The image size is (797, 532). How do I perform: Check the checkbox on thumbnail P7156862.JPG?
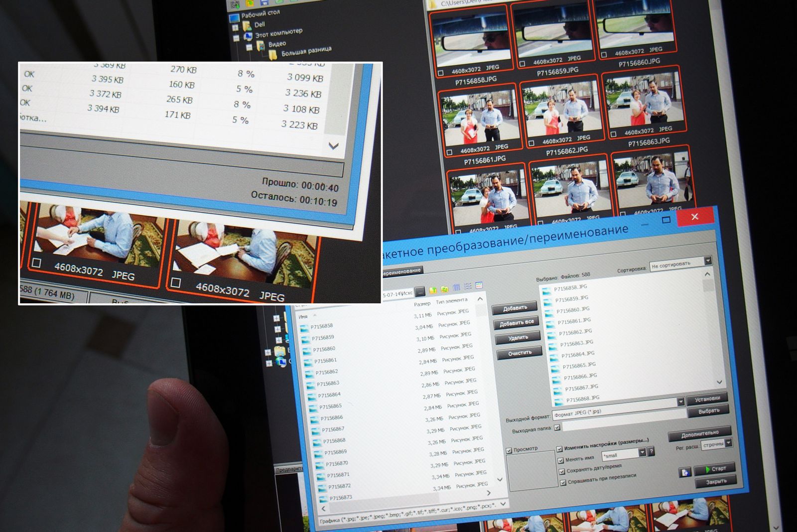pyautogui.click(x=531, y=143)
